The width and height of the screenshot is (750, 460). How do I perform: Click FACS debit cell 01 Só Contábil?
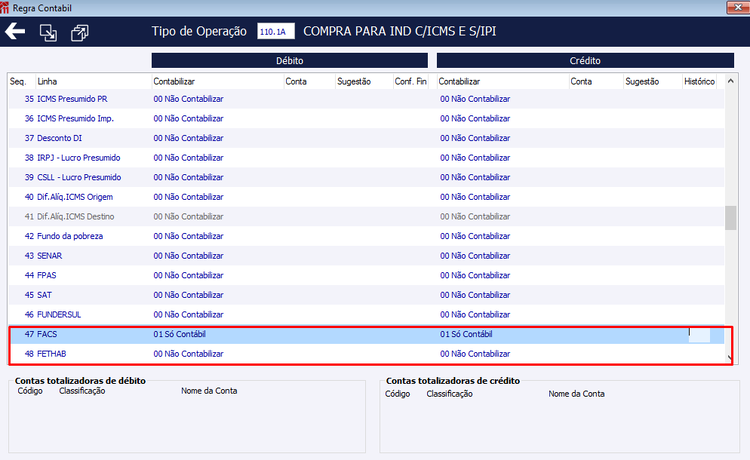[x=179, y=334]
